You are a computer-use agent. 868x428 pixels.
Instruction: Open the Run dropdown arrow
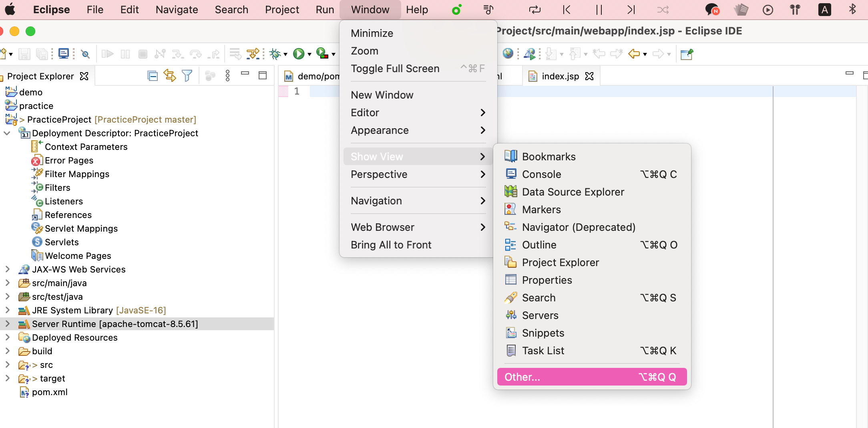[309, 55]
